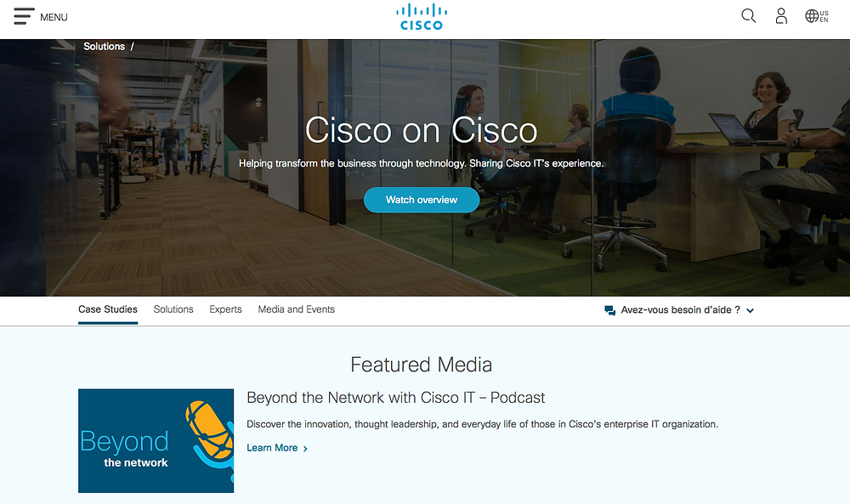Click the 'Helping transform the business' tagline
The width and height of the screenshot is (850, 504).
[422, 163]
